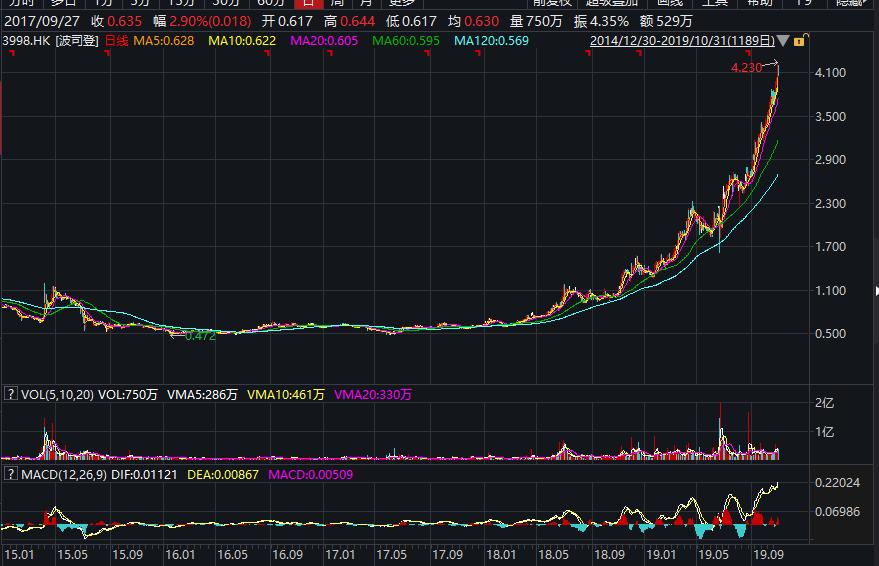Image resolution: width=879 pixels, height=566 pixels.
Task: Click the cyan MA120:0.569 indicator label
Action: click(x=493, y=41)
